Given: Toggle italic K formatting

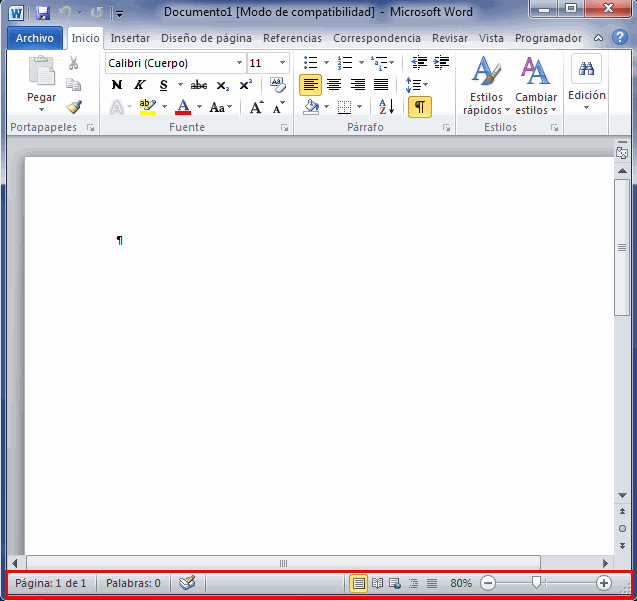Looking at the screenshot, I should (140, 85).
